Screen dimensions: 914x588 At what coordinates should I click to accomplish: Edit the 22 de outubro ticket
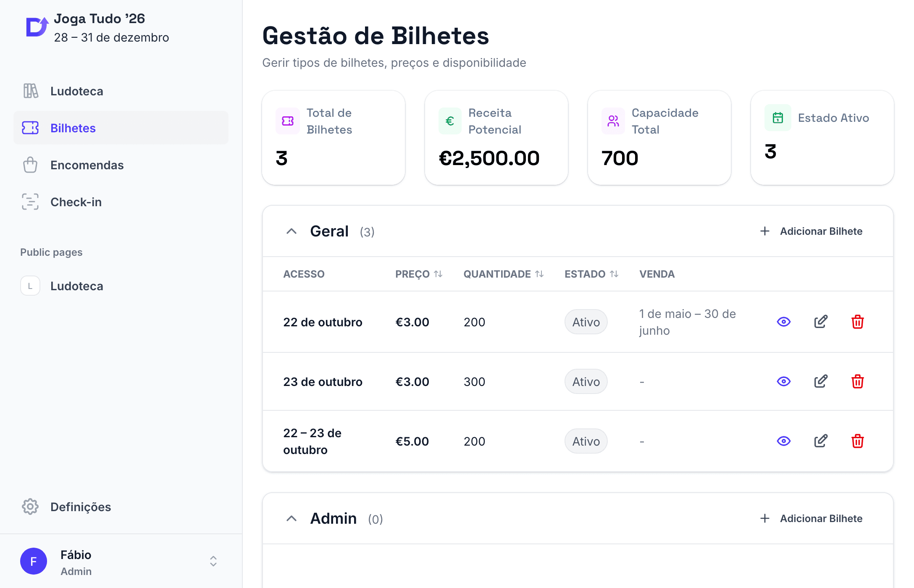click(x=821, y=322)
